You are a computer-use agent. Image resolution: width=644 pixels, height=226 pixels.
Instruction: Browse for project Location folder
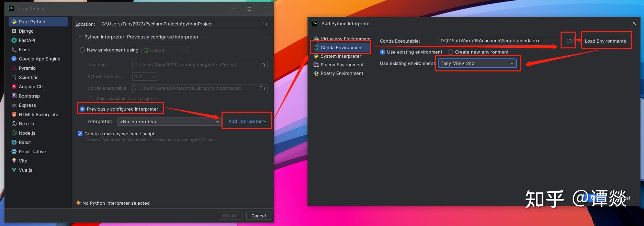click(x=264, y=24)
